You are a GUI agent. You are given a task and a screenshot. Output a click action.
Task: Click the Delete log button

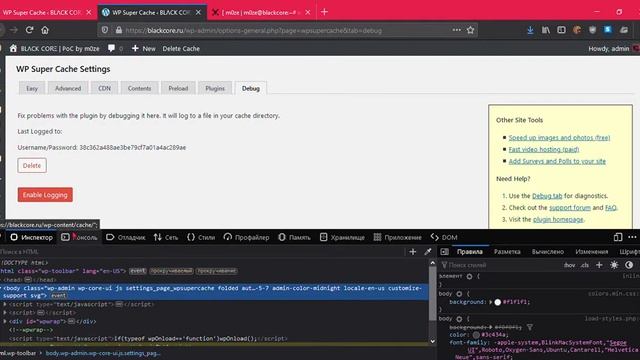click(32, 165)
